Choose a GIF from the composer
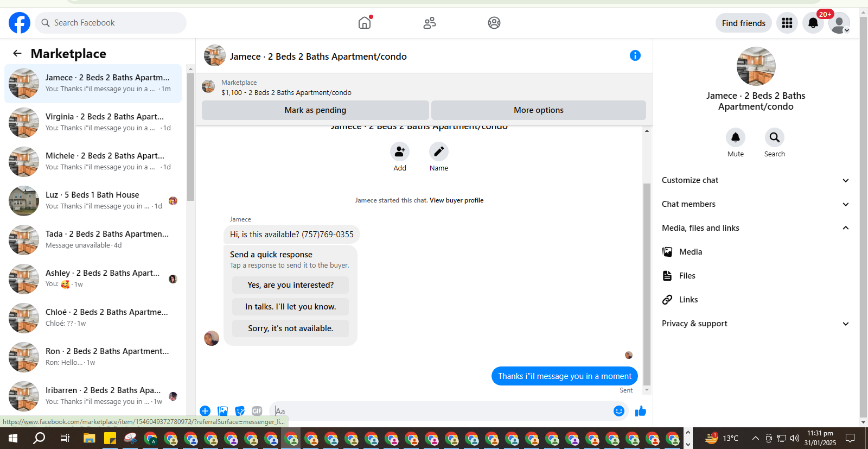868x449 pixels. click(257, 411)
